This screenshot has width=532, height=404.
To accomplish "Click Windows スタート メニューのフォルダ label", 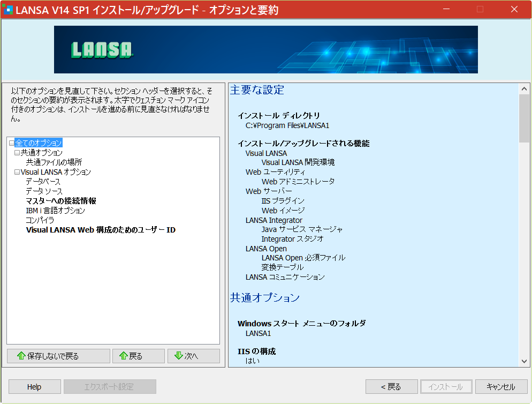I will (302, 324).
